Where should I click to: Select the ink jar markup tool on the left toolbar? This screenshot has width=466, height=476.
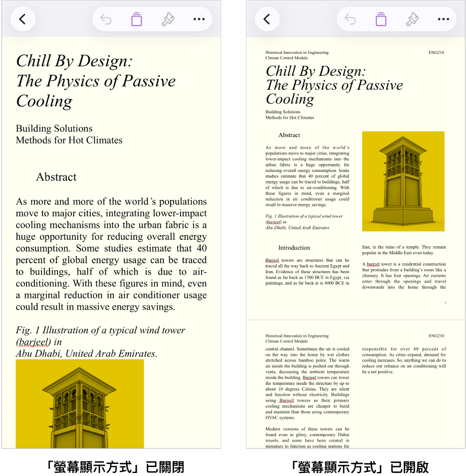tap(136, 19)
